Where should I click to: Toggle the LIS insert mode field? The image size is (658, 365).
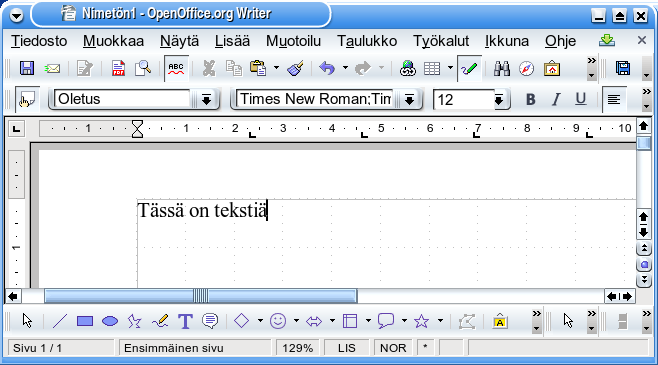(347, 348)
